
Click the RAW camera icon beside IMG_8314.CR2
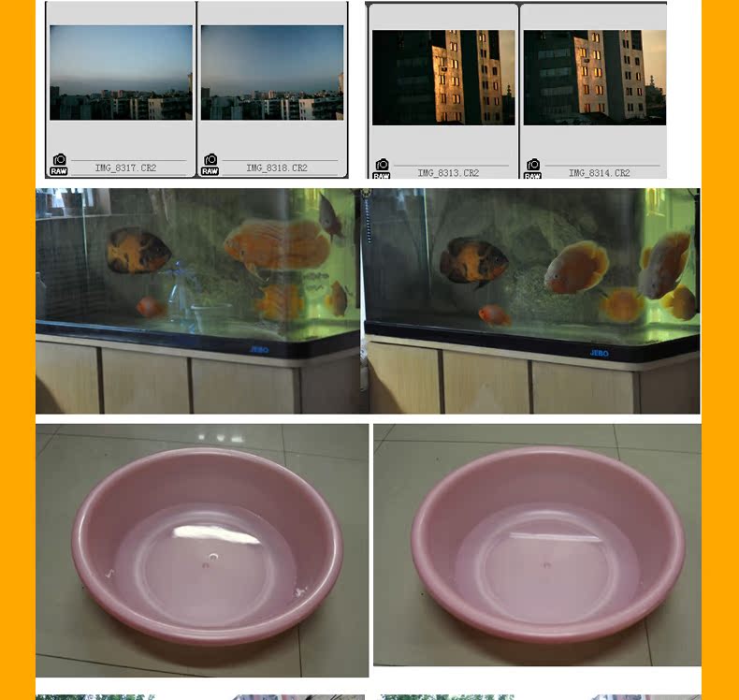(x=533, y=168)
